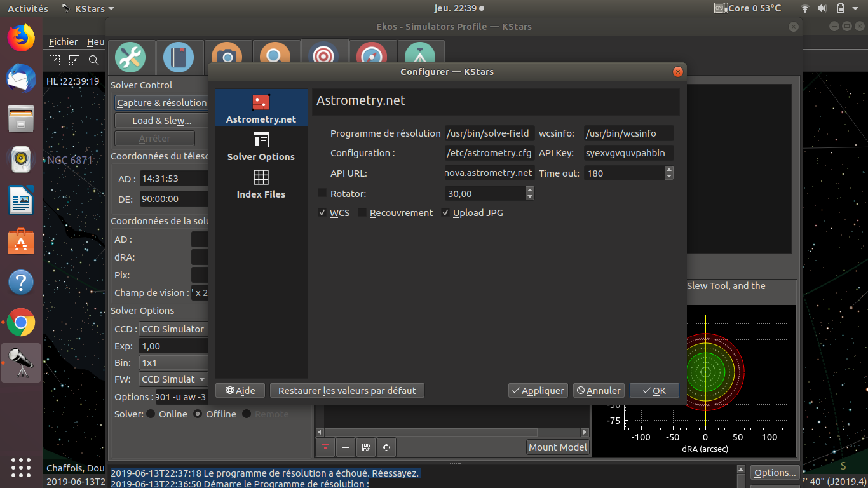Open the Fichier menu
The height and width of the screenshot is (488, 868).
coord(64,42)
